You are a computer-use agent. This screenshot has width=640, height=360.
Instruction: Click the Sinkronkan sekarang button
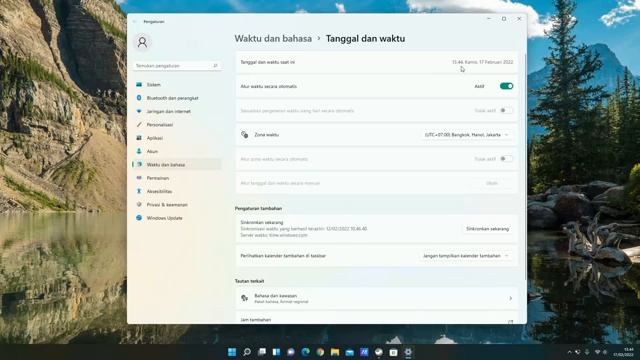click(x=487, y=229)
